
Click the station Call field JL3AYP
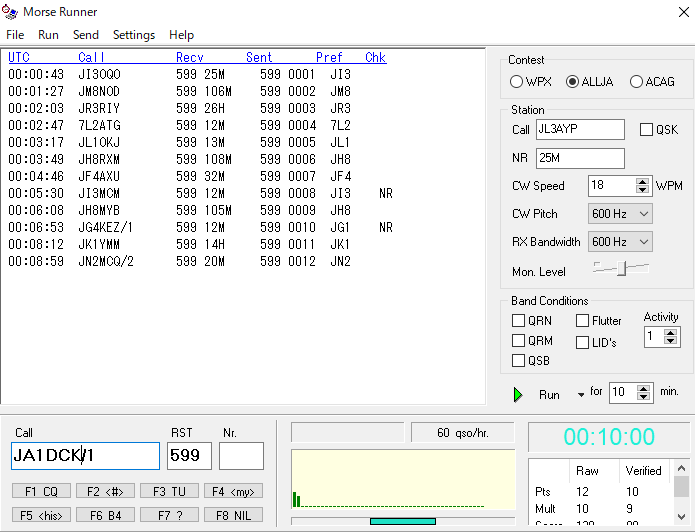pos(580,129)
